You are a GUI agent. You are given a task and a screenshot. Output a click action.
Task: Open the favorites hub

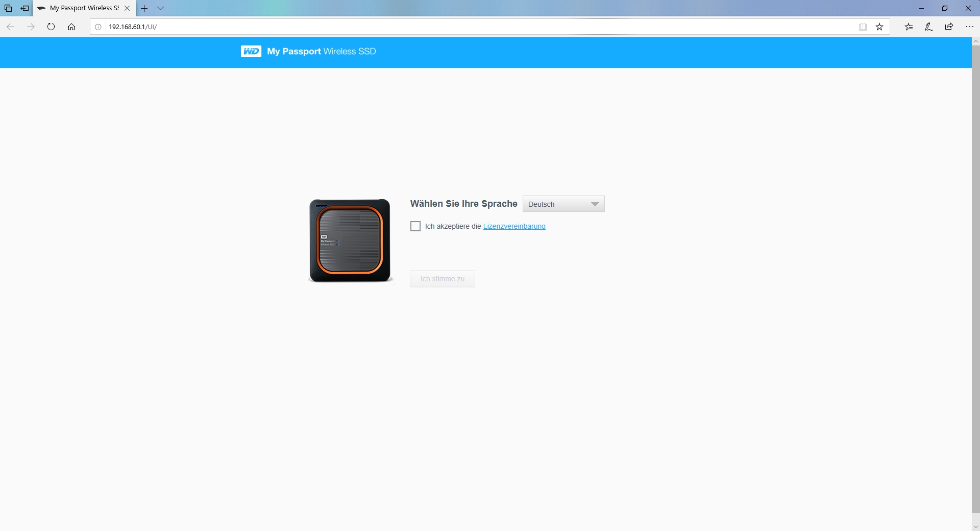click(909, 27)
